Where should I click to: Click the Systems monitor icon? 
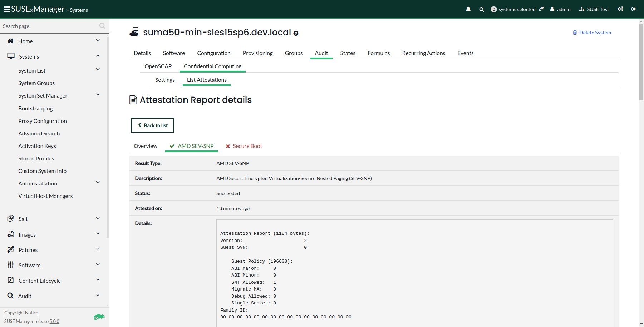11,56
